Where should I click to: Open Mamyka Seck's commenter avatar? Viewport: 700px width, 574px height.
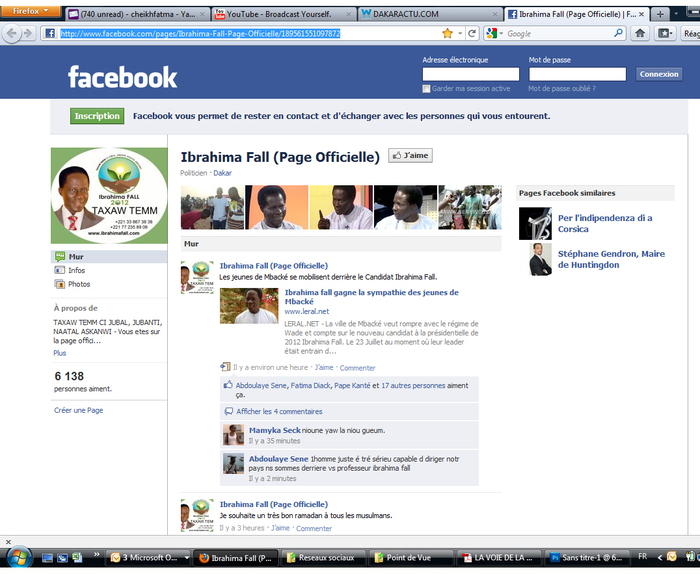coord(233,435)
